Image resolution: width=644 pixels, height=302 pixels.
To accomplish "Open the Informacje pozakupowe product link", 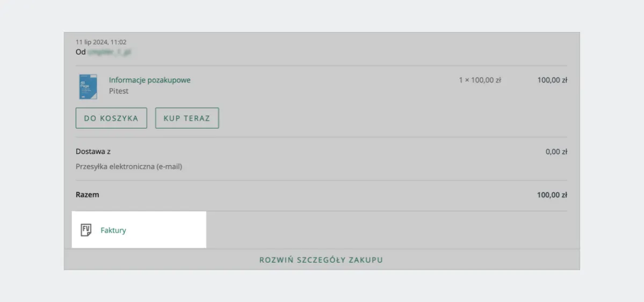I will click(149, 80).
